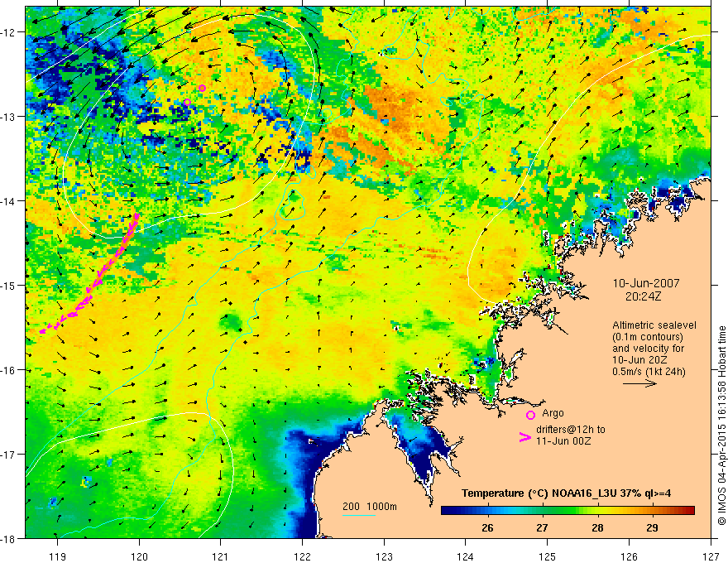Click the '10-Jun 20Z' legend line
This screenshot has height=563, width=728.
pos(639,360)
